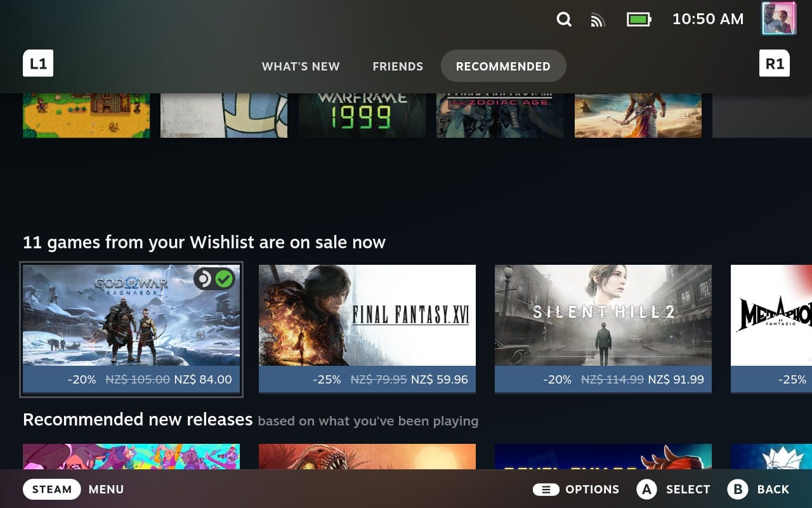
Task: Open the Zodiac Age game tile
Action: [x=500, y=115]
